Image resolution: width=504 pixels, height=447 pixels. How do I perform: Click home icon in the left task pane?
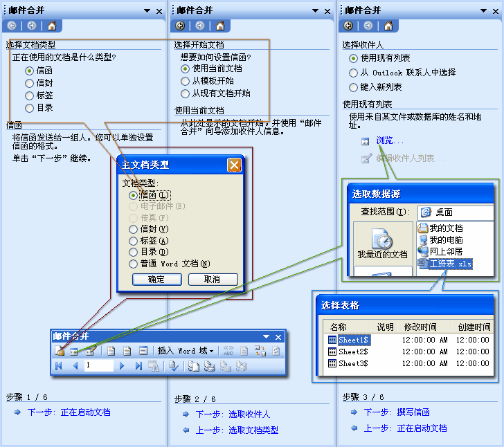point(51,26)
